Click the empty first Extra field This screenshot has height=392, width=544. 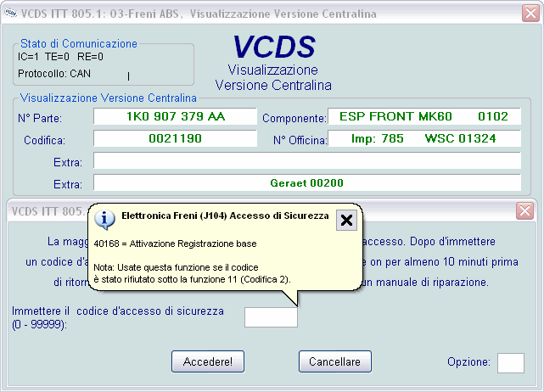tap(307, 160)
